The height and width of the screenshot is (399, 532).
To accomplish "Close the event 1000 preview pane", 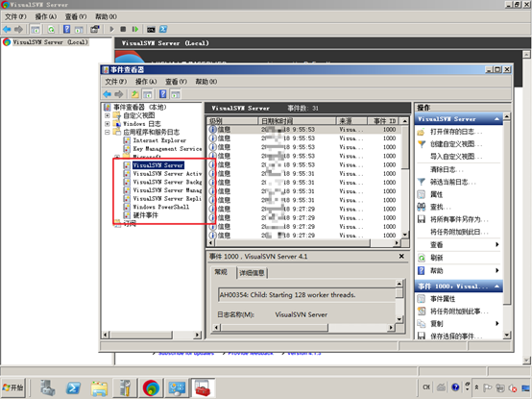I will 401,256.
